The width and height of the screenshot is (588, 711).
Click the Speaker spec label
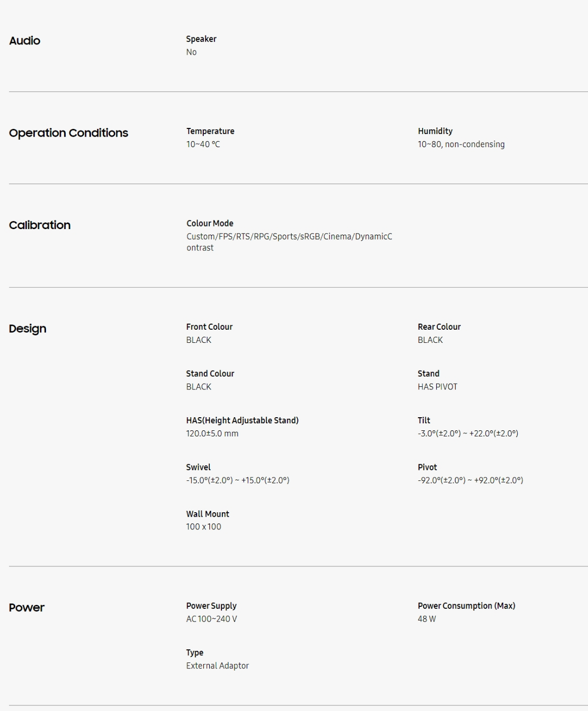(x=201, y=39)
